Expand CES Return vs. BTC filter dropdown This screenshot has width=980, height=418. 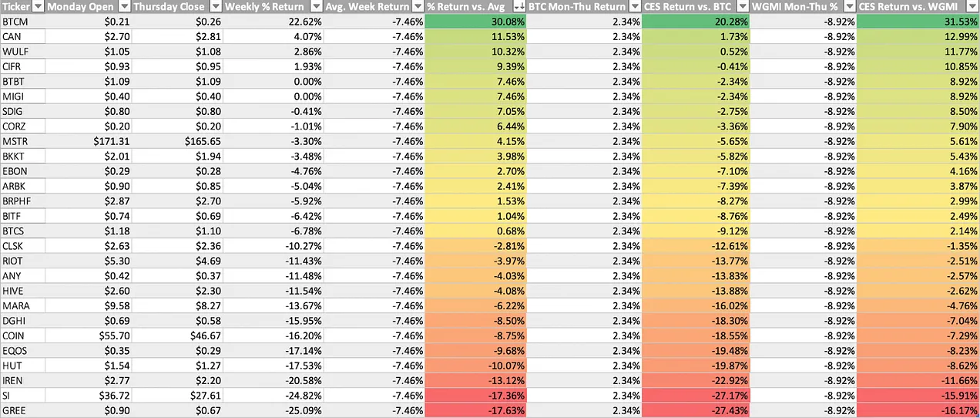pyautogui.click(x=743, y=7)
